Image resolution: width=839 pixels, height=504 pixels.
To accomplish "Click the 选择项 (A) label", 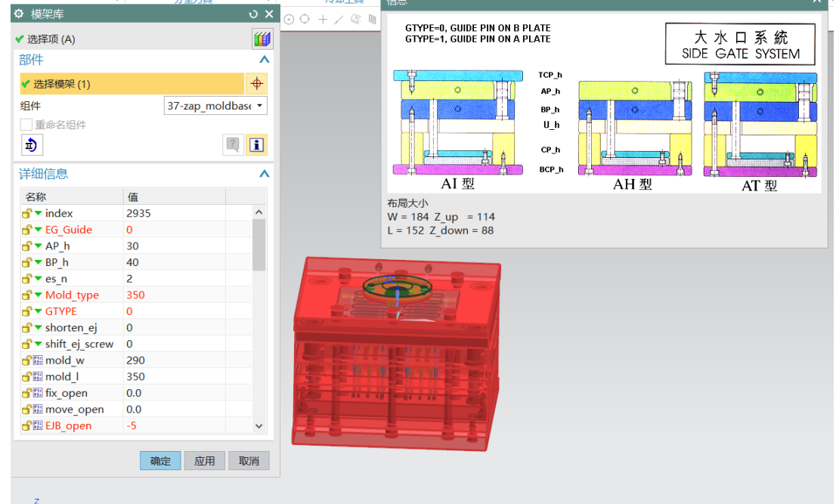I will 51,39.
